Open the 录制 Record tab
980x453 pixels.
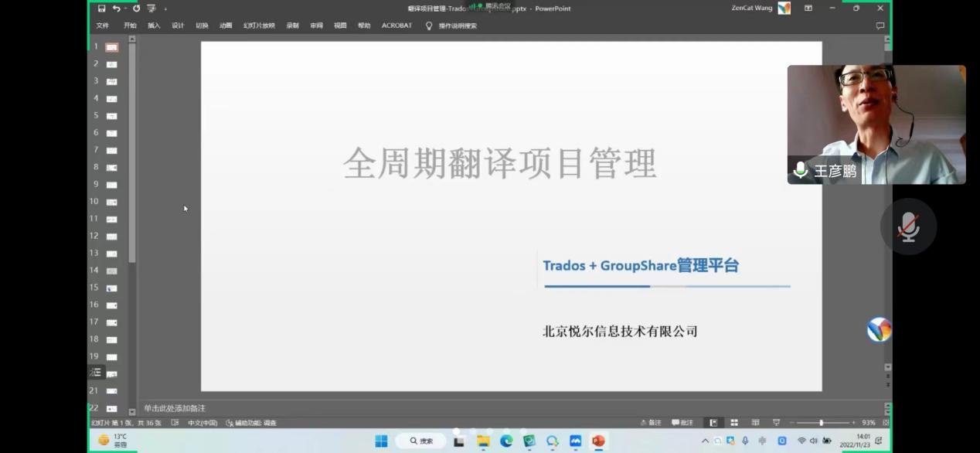[292, 26]
